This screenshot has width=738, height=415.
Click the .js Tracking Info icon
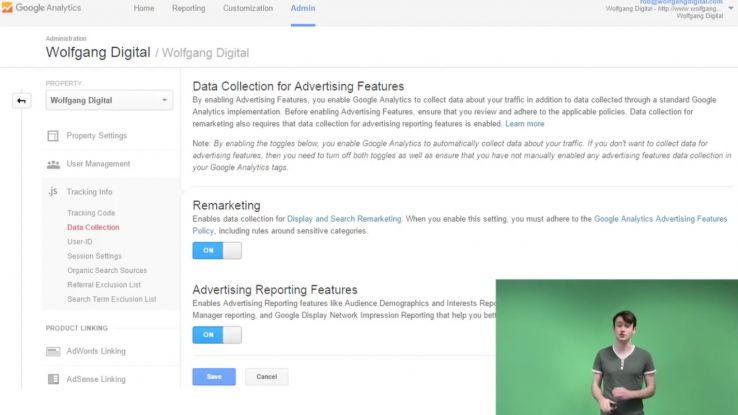coord(53,192)
